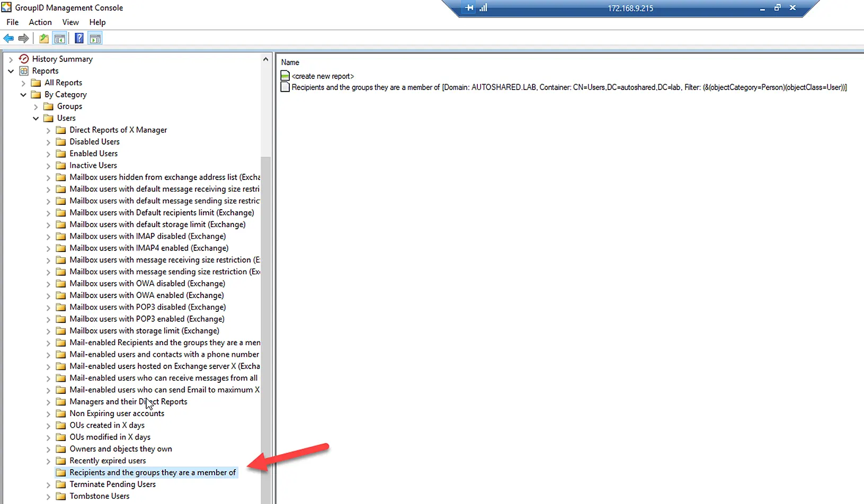
Task: Go back with the blue Back arrow
Action: (x=8, y=38)
